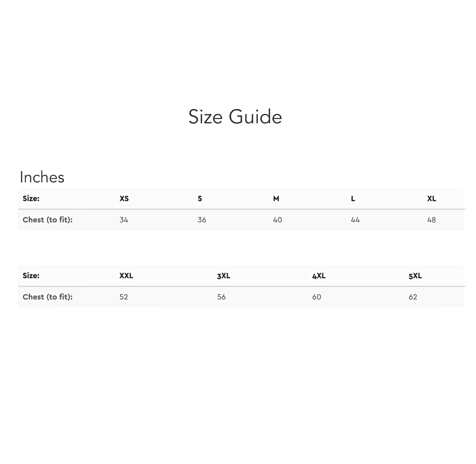Image resolution: width=476 pixels, height=464 pixels.
Task: Click chest value 36 in the table
Action: 202,220
